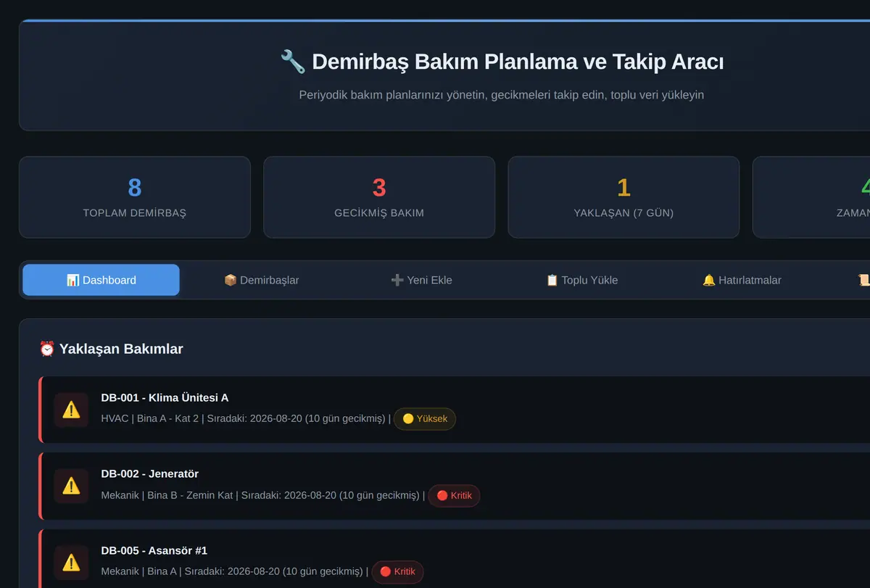The image size is (870, 588).
Task: Click the warning icon for Asansör #1
Action: point(71,563)
